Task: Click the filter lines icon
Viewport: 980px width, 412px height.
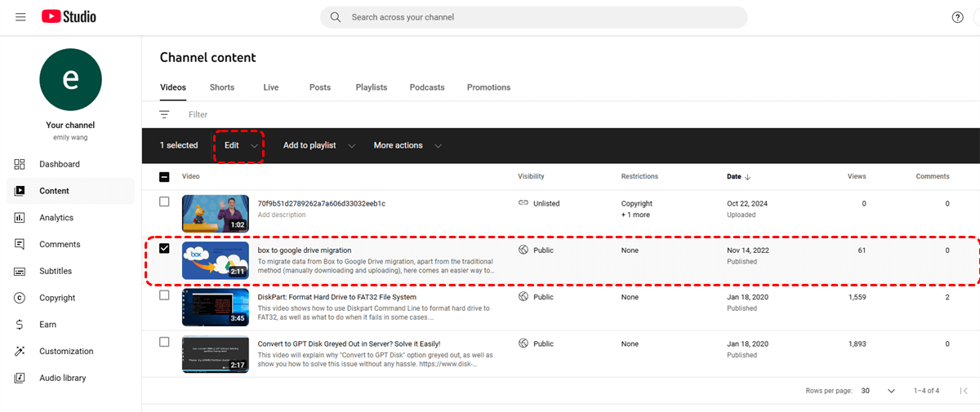Action: 164,115
